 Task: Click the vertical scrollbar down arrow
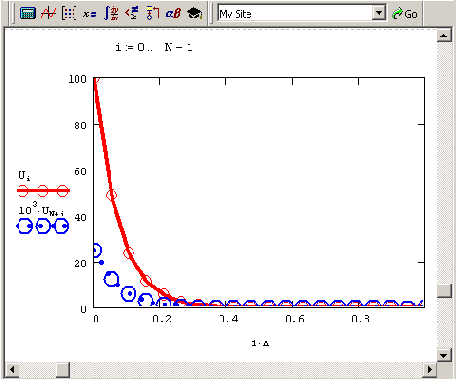coord(444,355)
